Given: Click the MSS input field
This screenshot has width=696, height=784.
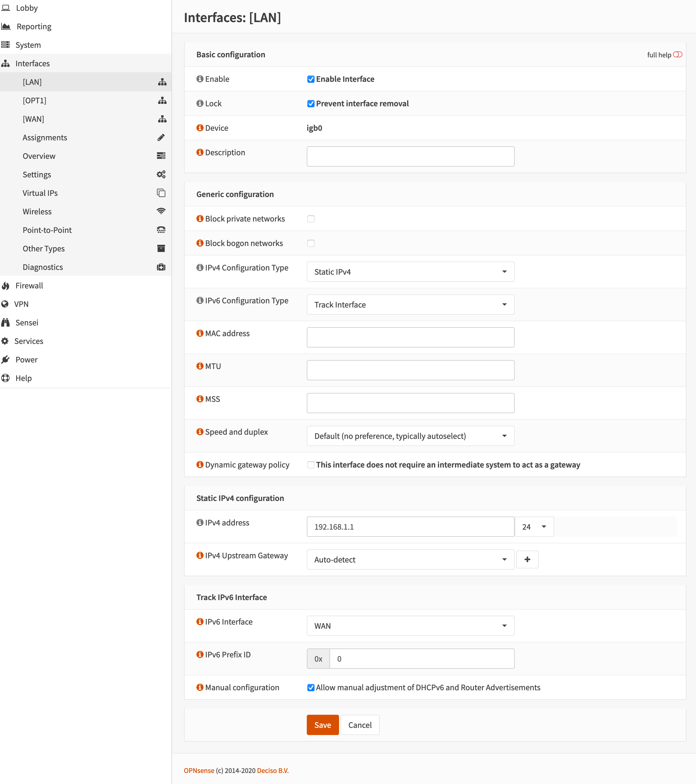Looking at the screenshot, I should point(410,403).
